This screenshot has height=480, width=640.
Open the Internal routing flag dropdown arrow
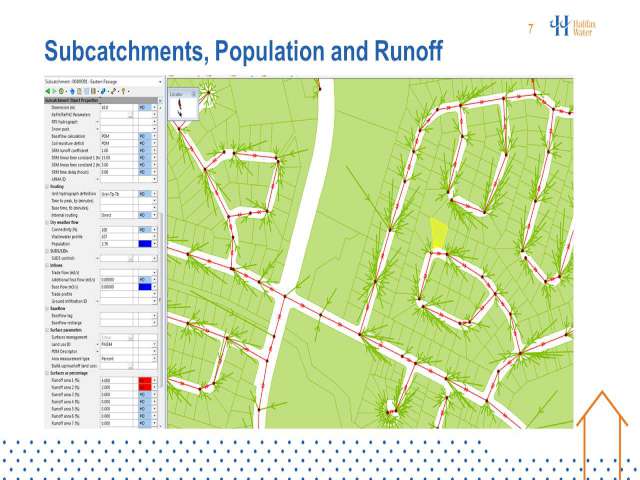(155, 215)
